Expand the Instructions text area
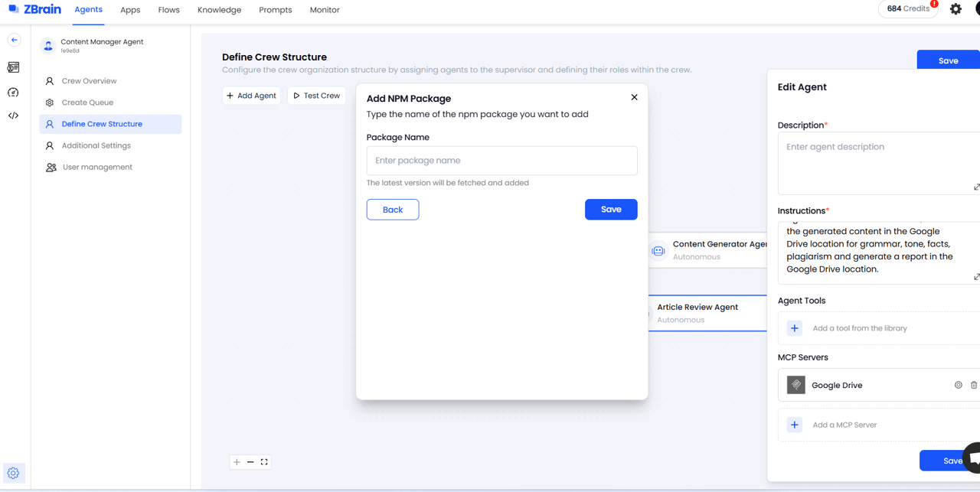The height and width of the screenshot is (492, 980). click(976, 277)
